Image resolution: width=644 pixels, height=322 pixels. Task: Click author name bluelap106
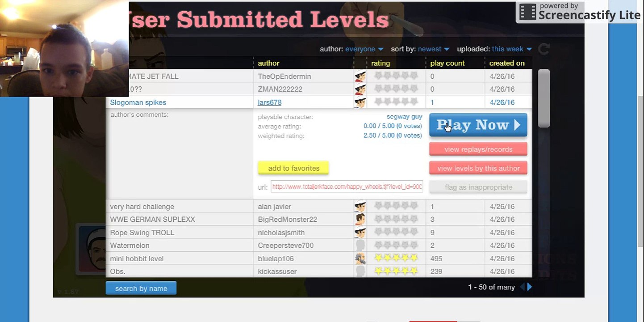tap(276, 258)
